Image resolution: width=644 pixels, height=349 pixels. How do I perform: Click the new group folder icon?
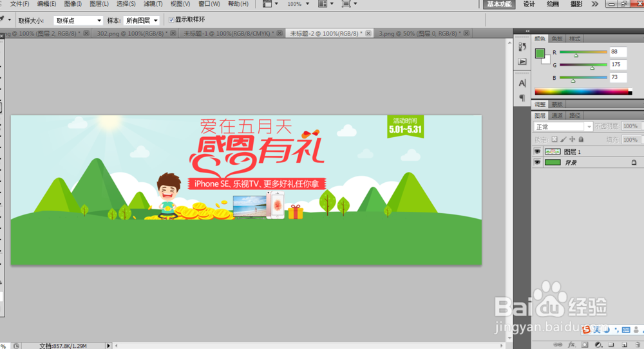(611, 345)
